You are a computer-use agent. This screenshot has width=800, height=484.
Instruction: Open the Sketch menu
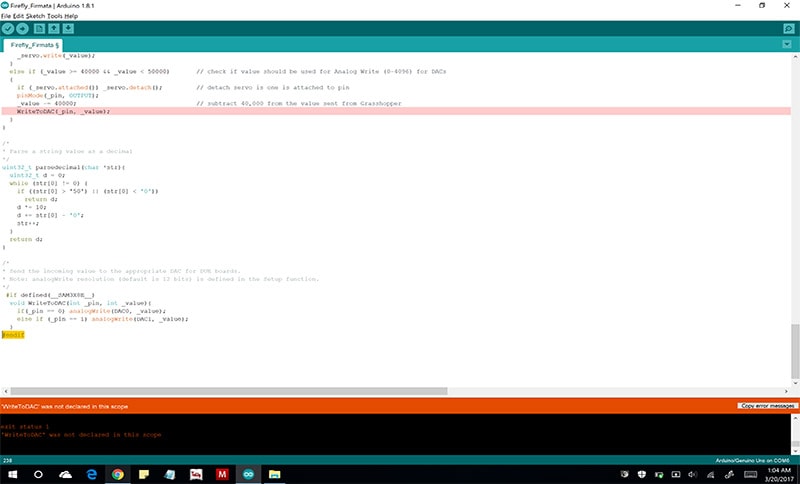point(36,16)
